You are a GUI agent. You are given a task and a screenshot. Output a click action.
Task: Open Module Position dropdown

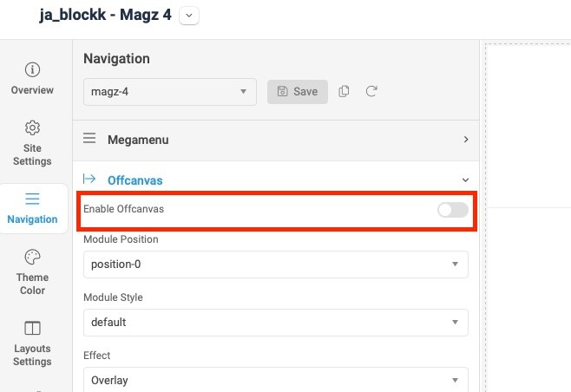pos(275,264)
